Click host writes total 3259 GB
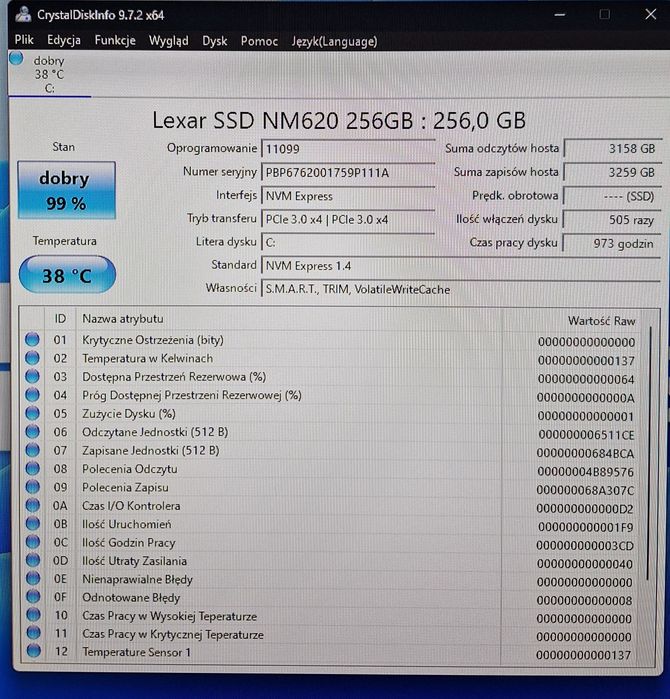 (x=612, y=173)
